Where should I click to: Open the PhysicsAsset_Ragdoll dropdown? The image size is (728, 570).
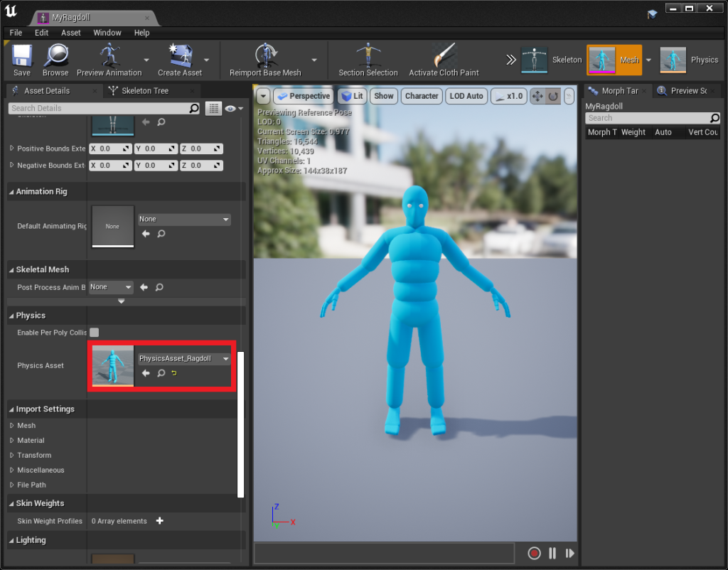click(x=226, y=358)
